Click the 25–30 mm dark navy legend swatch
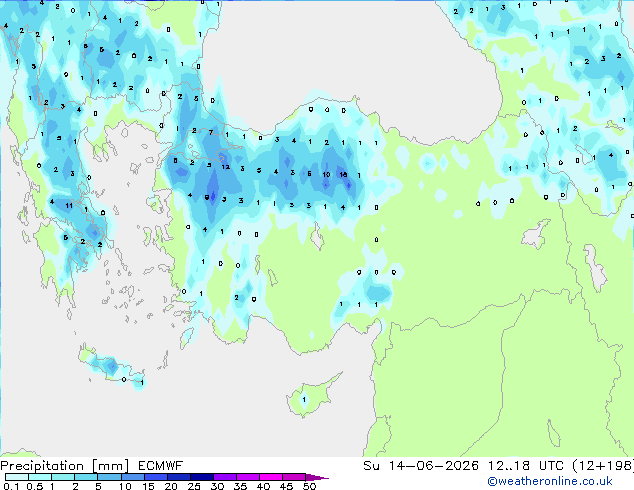Image resolution: width=634 pixels, height=490 pixels. [201, 477]
